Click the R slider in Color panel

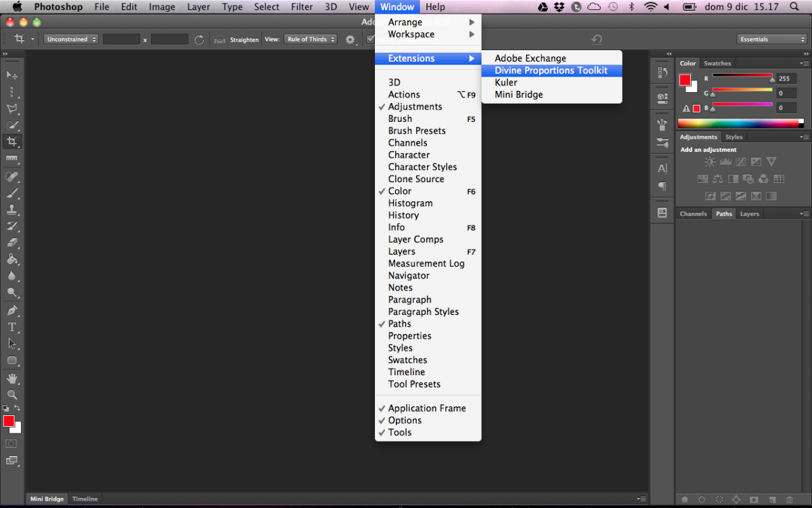[742, 75]
